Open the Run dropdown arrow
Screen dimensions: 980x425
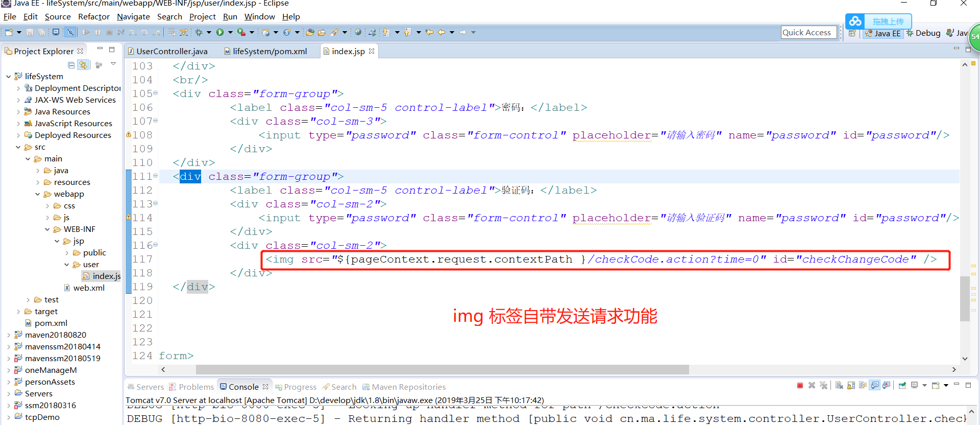(x=230, y=32)
